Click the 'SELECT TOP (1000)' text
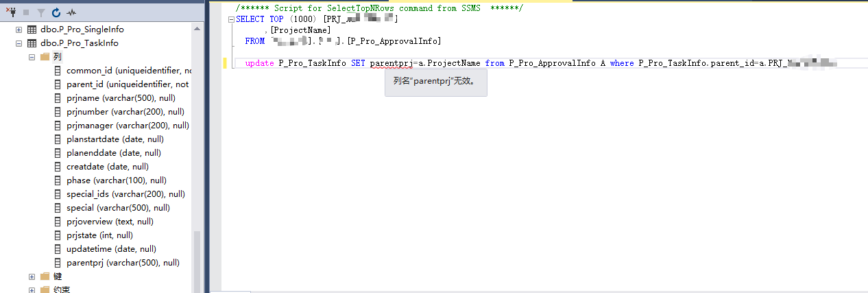 (277, 19)
